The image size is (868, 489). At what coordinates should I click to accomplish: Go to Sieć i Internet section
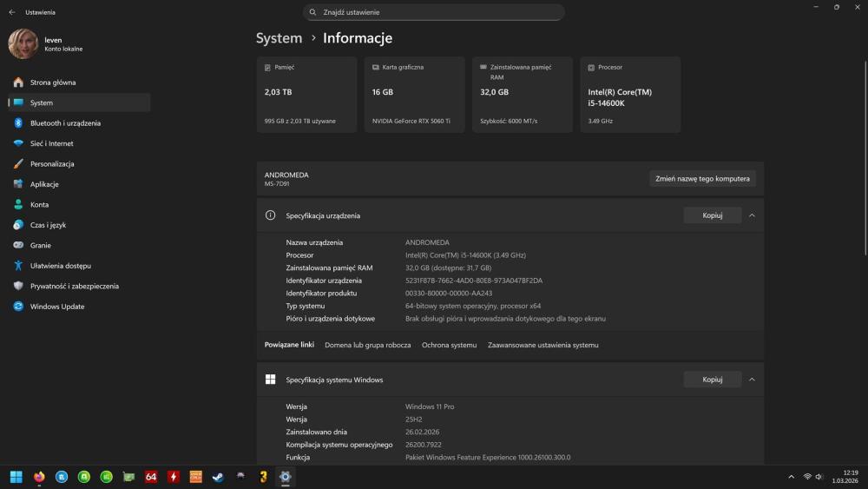[x=51, y=143]
